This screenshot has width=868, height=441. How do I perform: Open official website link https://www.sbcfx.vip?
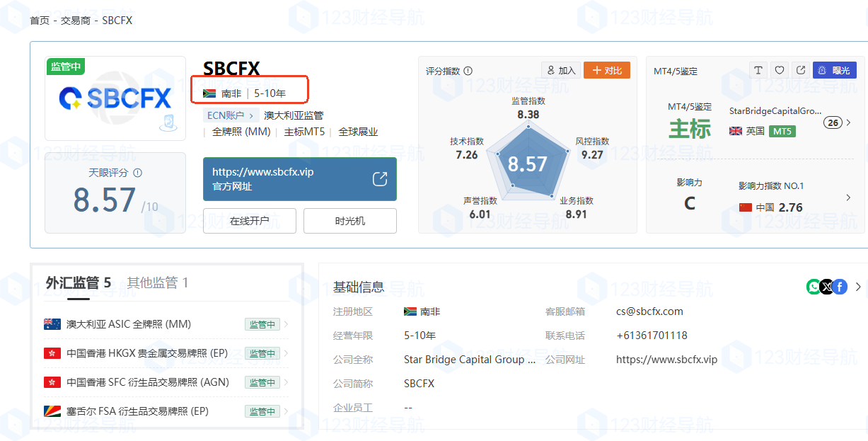click(263, 172)
